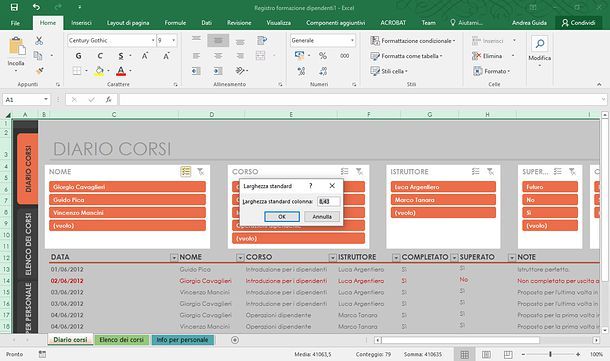Screen dimensions: 610x361
Task: Add a new sheet with plus icon
Action: [235, 340]
